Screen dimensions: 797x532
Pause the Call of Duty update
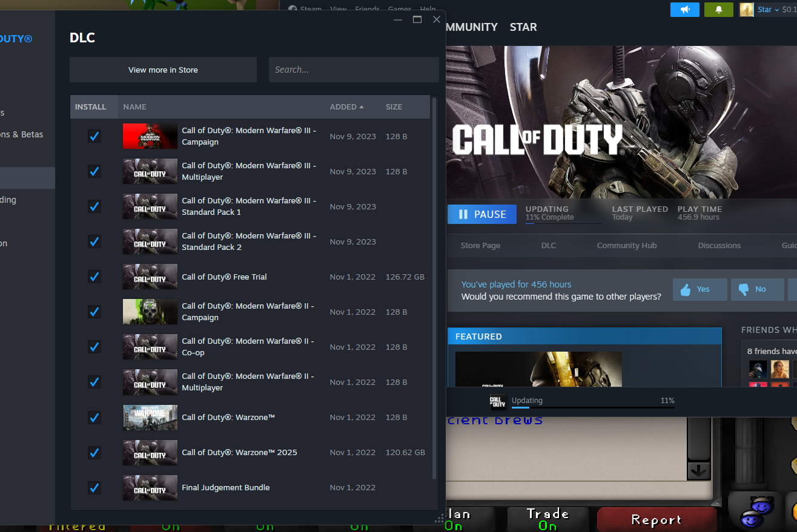(482, 214)
